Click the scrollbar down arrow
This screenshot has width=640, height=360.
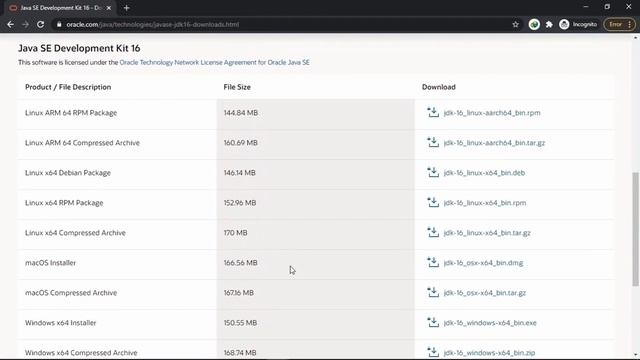click(636, 355)
